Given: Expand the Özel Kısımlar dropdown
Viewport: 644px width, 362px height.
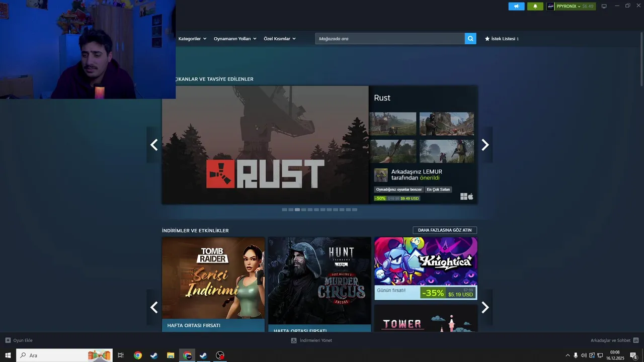Looking at the screenshot, I should [x=280, y=39].
